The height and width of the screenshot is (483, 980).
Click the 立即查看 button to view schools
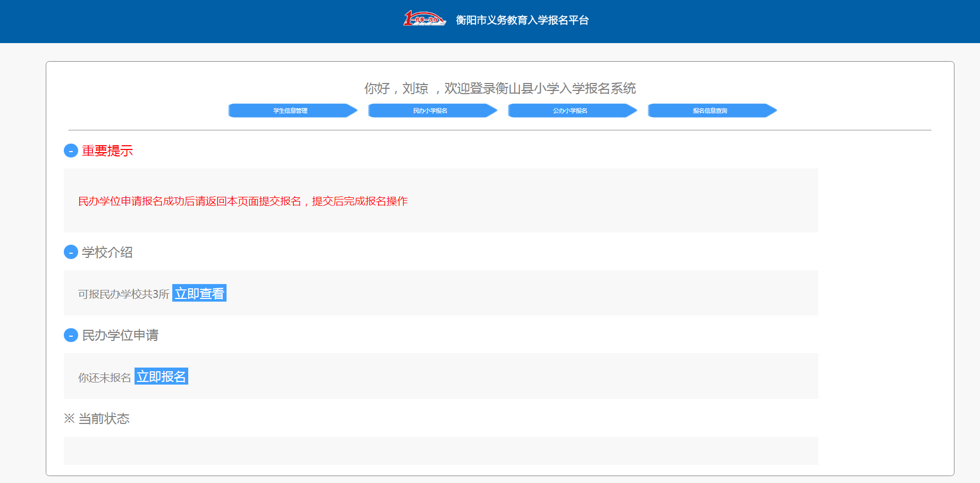[x=199, y=293]
